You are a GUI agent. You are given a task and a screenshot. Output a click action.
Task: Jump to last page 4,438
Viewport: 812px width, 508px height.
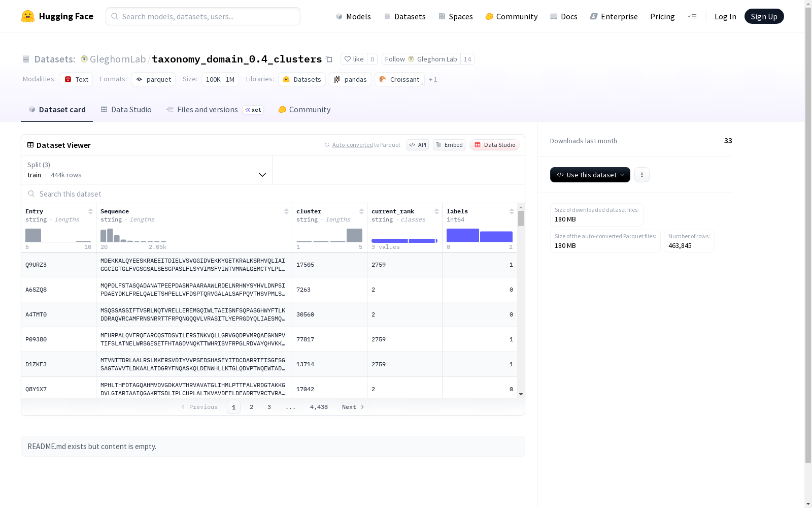[319, 407]
